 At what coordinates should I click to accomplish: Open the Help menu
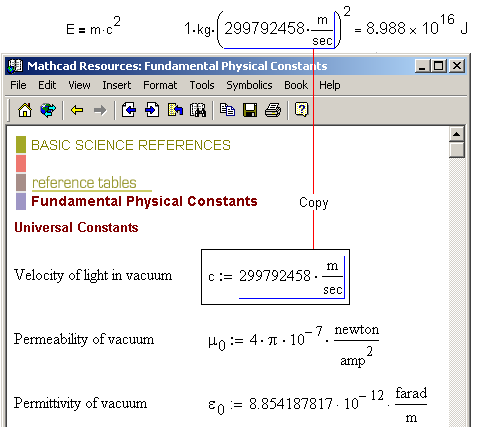coord(330,85)
